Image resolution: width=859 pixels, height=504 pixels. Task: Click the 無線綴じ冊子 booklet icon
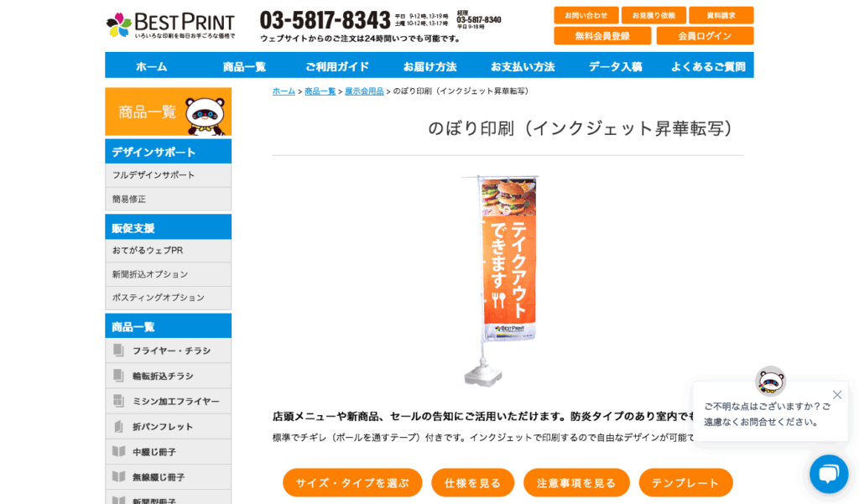(118, 476)
